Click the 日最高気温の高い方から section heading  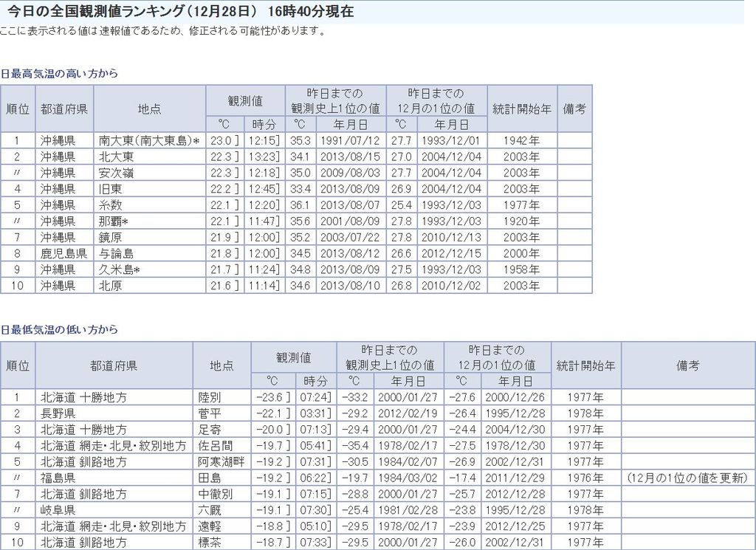click(59, 74)
